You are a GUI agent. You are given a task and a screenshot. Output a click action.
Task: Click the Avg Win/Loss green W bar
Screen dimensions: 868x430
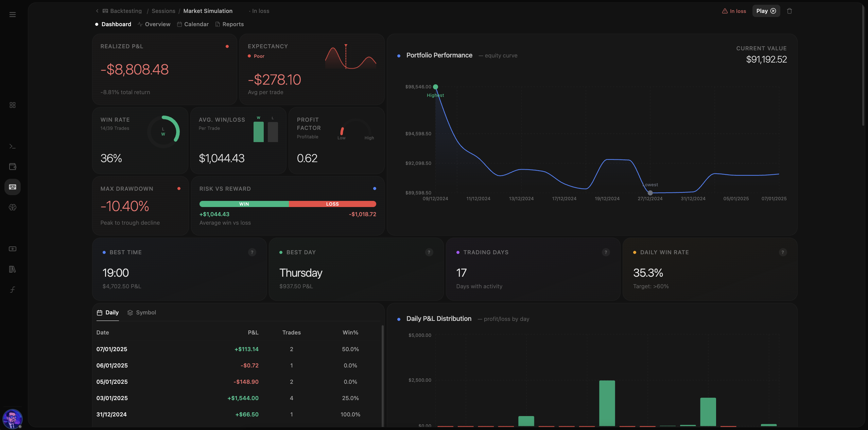pyautogui.click(x=259, y=132)
